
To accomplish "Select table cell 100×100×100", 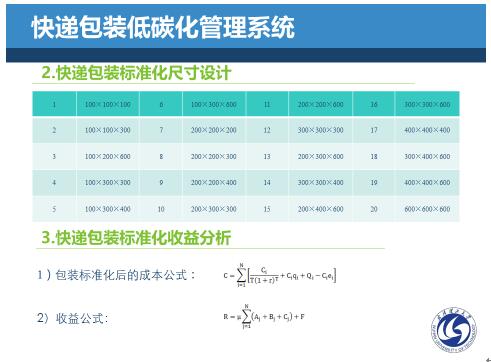I will 108,104.
